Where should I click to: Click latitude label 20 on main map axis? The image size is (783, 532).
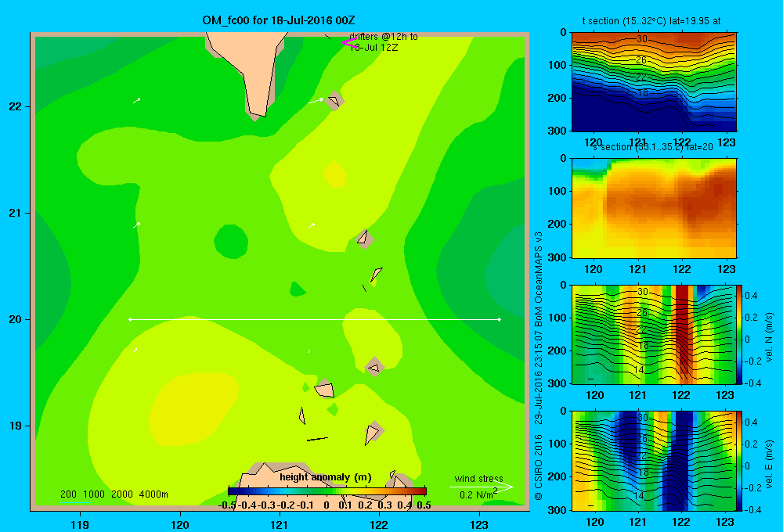click(16, 319)
